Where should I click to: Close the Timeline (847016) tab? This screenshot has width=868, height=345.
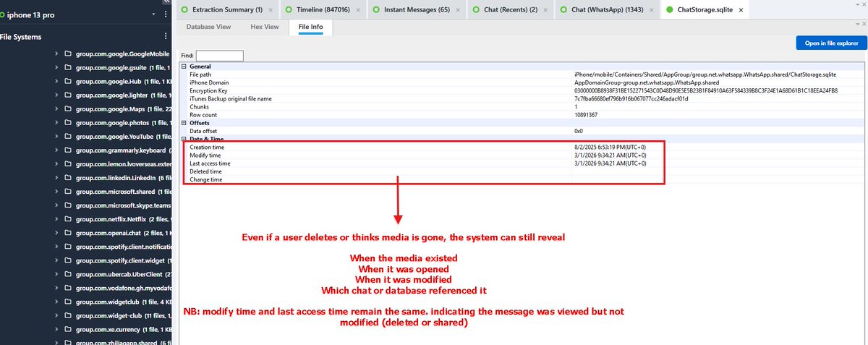click(359, 10)
